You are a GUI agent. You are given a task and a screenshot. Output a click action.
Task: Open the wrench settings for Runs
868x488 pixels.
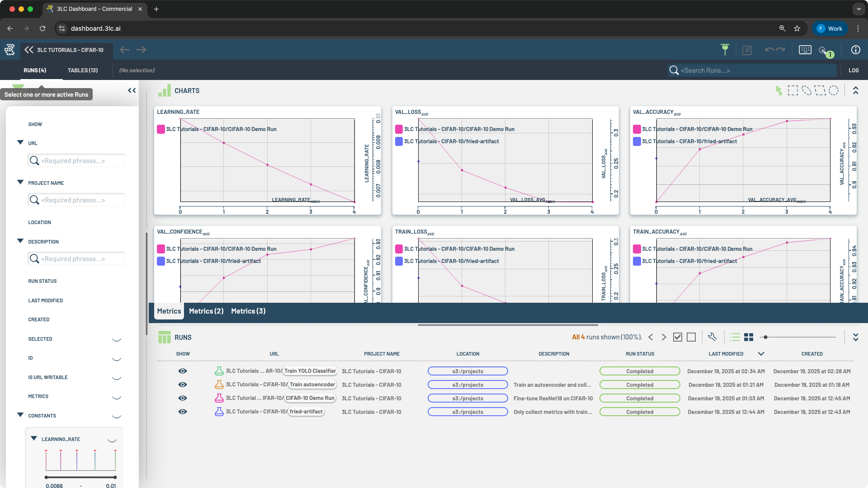click(x=712, y=337)
